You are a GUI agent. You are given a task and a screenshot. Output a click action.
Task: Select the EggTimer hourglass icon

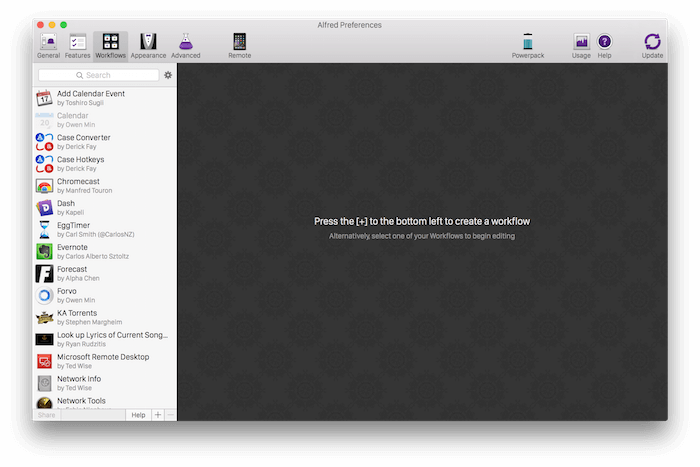coord(44,229)
